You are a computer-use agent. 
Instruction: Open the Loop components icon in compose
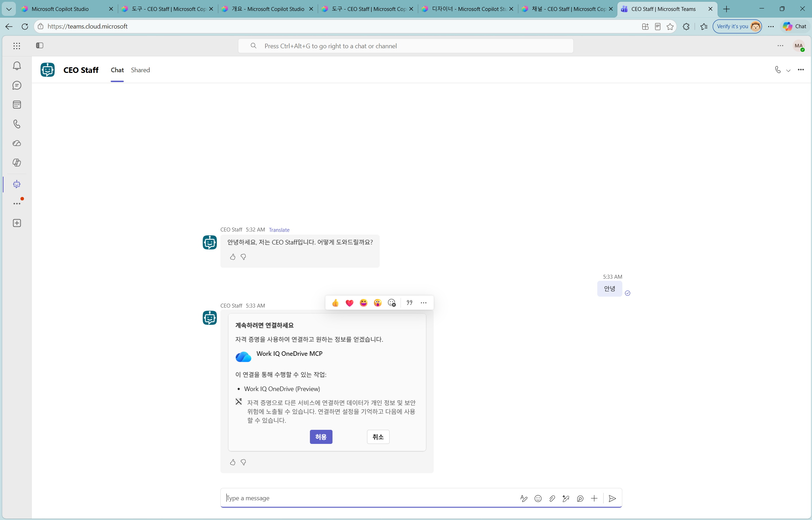pyautogui.click(x=580, y=499)
